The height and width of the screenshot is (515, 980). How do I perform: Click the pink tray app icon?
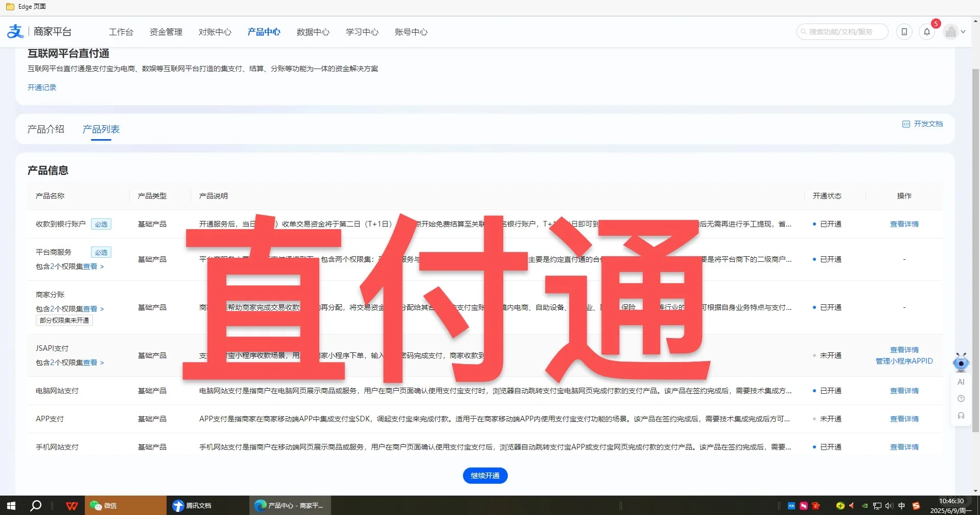pyautogui.click(x=804, y=506)
